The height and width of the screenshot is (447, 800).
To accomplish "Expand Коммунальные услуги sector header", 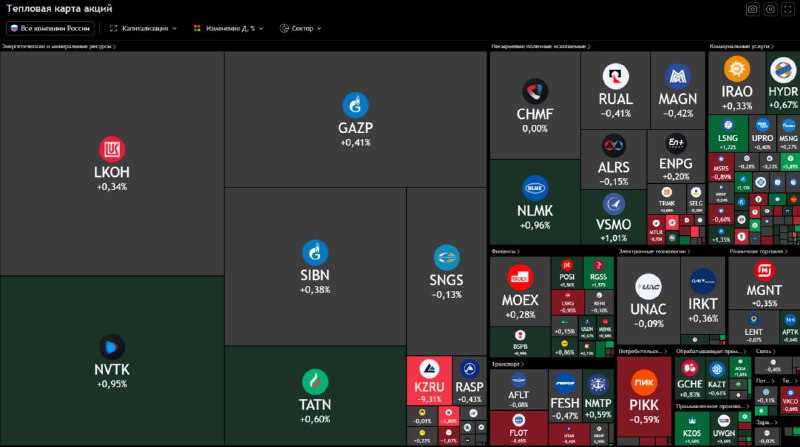I will pyautogui.click(x=741, y=46).
